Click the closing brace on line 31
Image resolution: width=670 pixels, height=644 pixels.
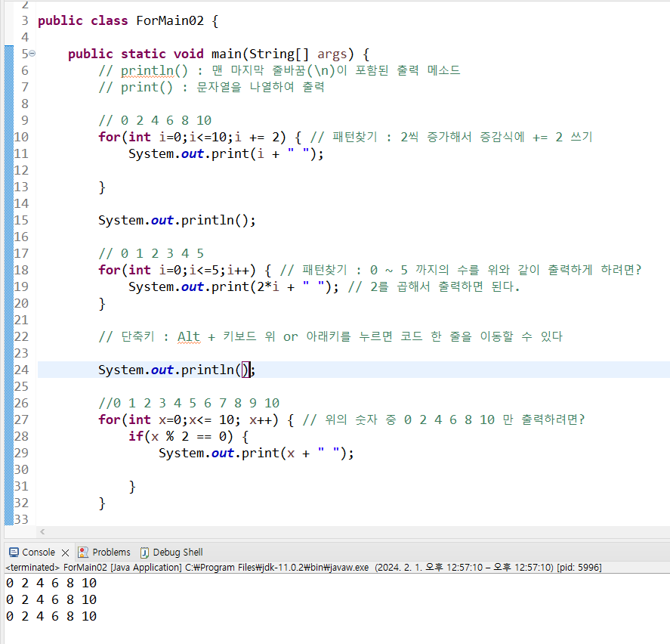point(132,487)
